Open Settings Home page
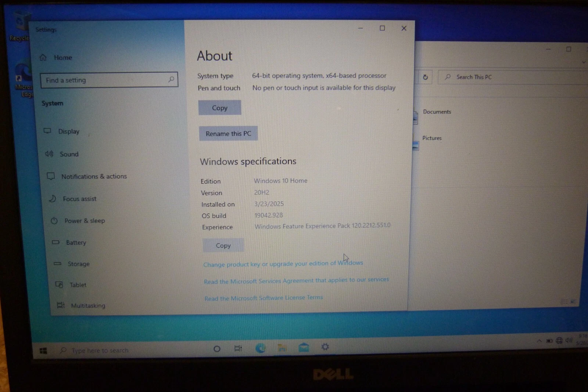This screenshot has width=588, height=392. tap(56, 58)
